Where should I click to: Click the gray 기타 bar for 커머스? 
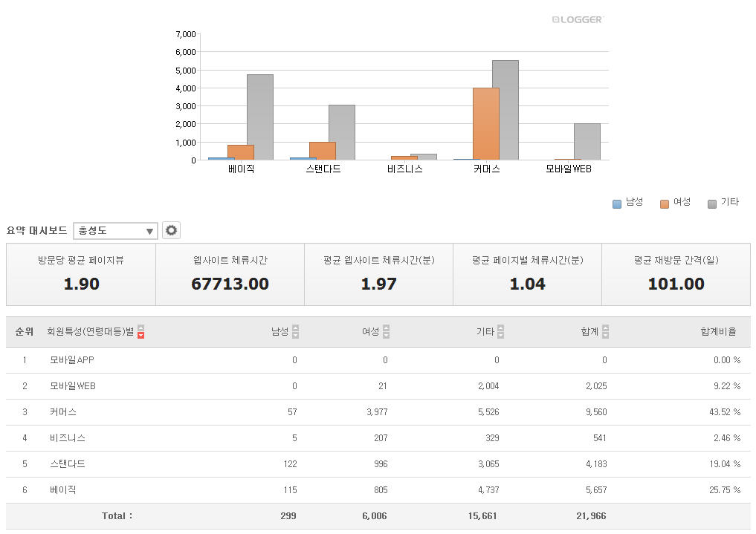point(505,110)
